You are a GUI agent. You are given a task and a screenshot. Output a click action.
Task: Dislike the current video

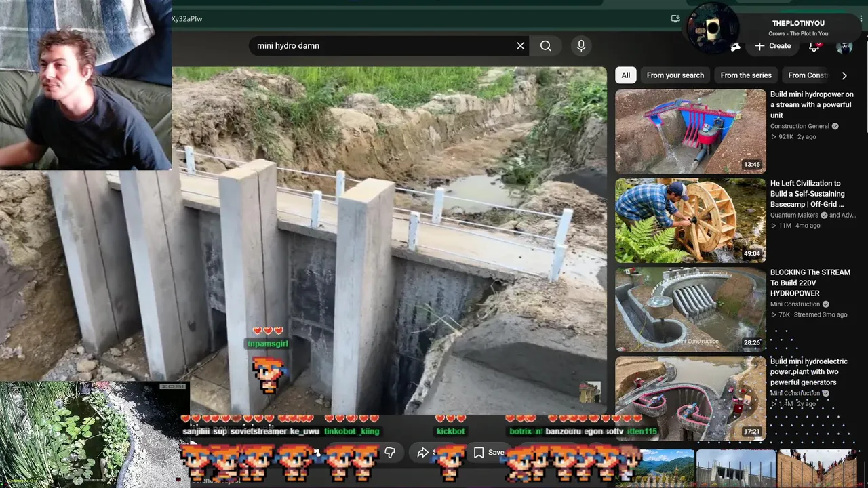click(x=390, y=453)
